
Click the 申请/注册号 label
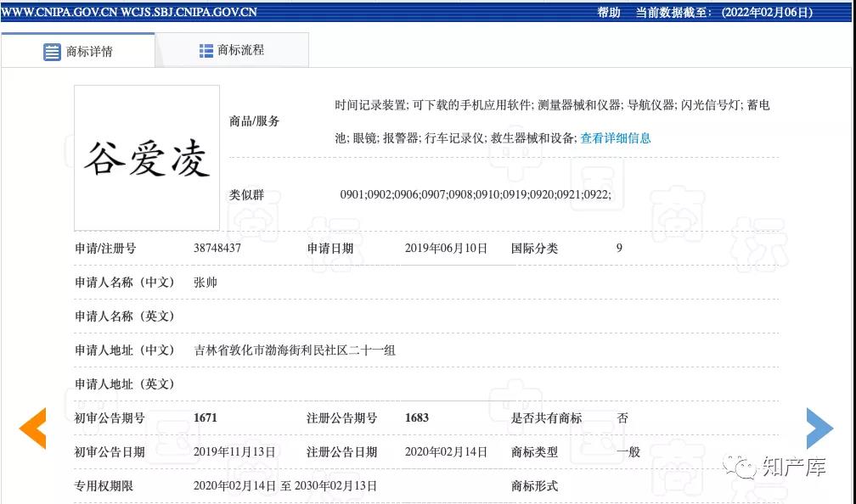click(105, 248)
